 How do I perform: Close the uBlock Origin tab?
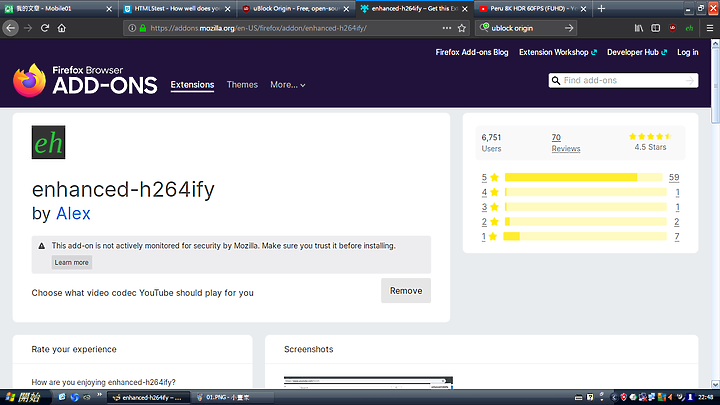tap(346, 9)
